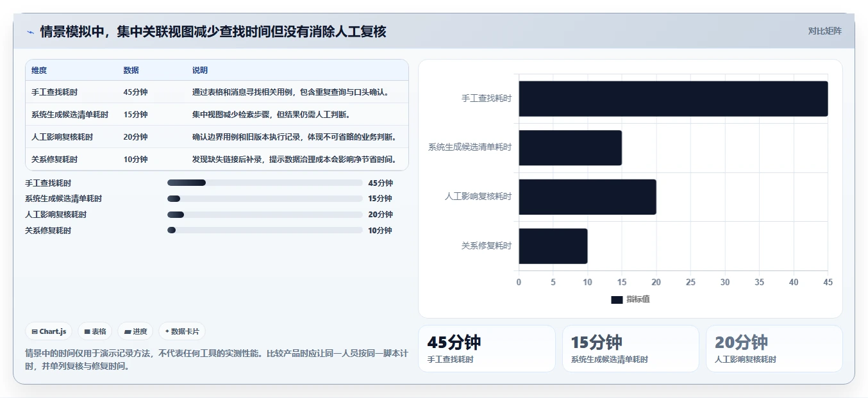Image resolution: width=868 pixels, height=398 pixels.
Task: Click the 关系修复耗时 chart axis label
Action: pos(487,245)
